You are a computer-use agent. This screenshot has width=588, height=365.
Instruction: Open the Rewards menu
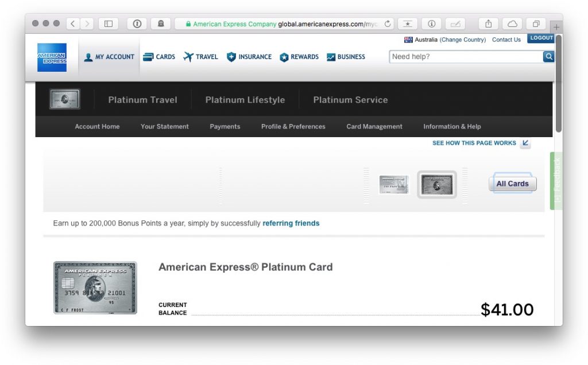(299, 57)
